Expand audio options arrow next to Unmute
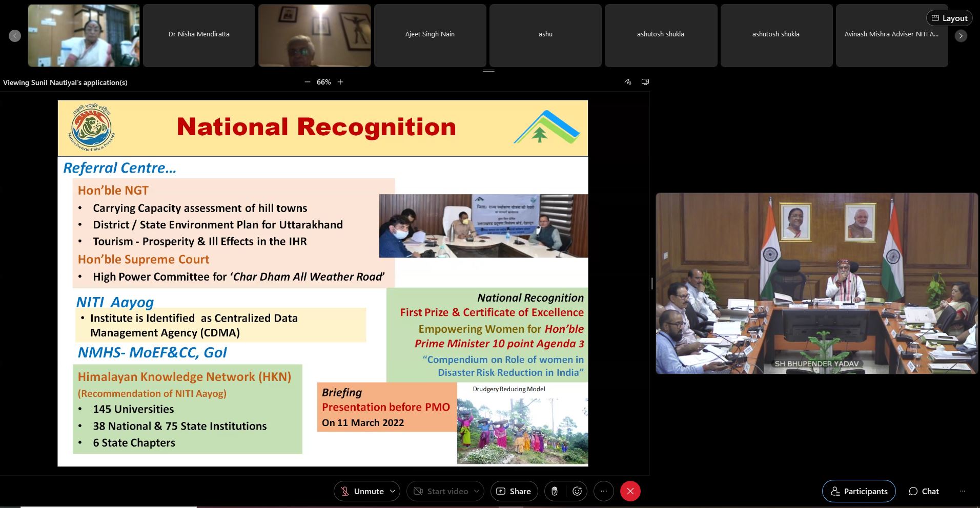 (393, 491)
